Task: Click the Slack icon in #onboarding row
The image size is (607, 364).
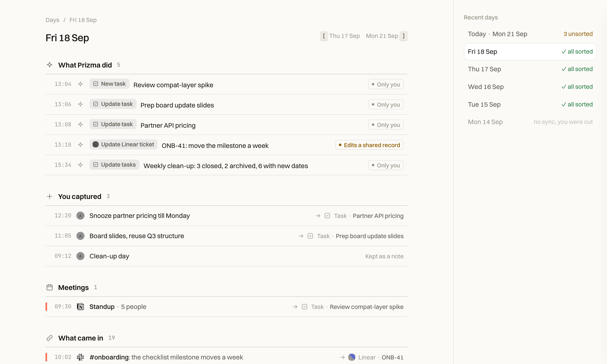Action: (x=80, y=357)
